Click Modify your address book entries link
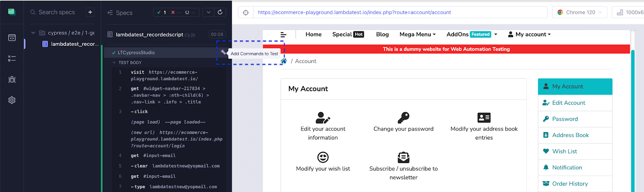This screenshot has width=644, height=192. pyautogui.click(x=484, y=133)
